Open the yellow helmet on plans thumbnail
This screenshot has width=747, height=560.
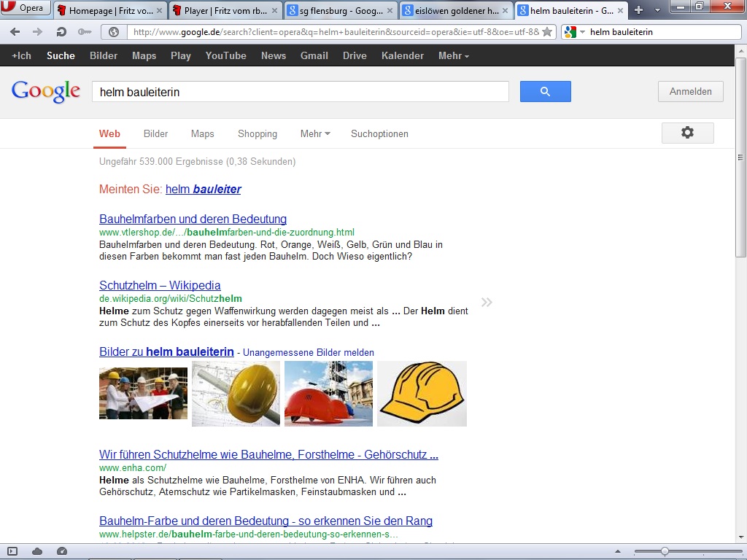point(236,393)
